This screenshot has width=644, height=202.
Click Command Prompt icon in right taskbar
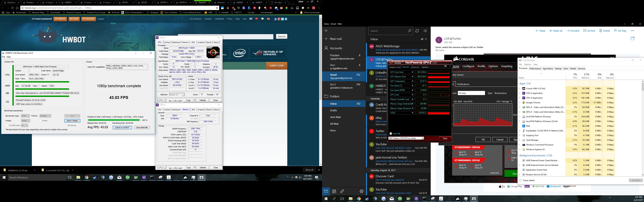(x=424, y=199)
